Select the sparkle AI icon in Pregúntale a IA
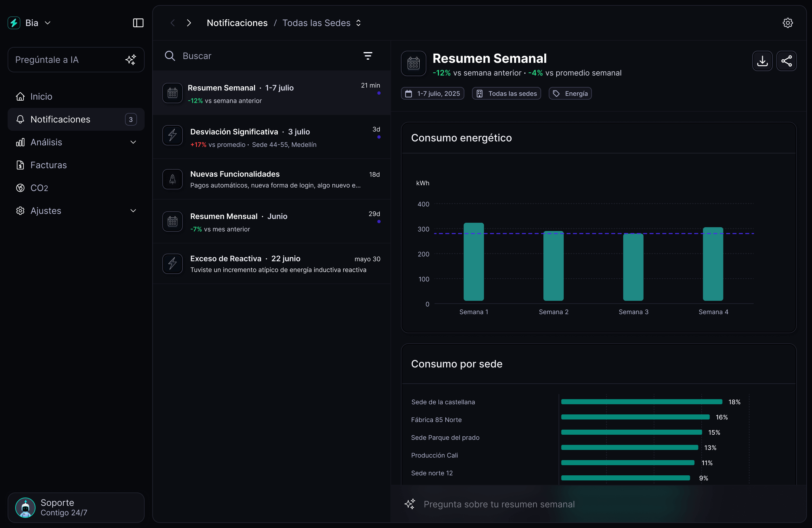The height and width of the screenshot is (528, 812). (x=130, y=60)
